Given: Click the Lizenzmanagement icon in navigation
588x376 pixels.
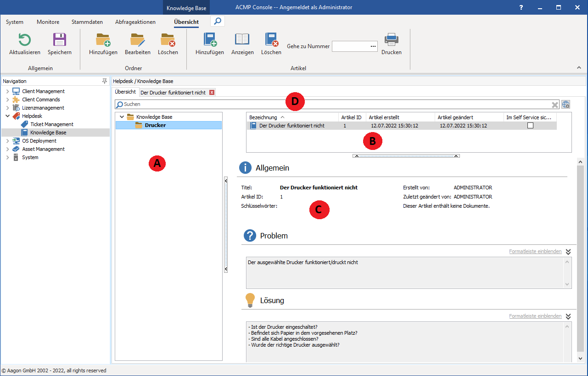Looking at the screenshot, I should 16,108.
